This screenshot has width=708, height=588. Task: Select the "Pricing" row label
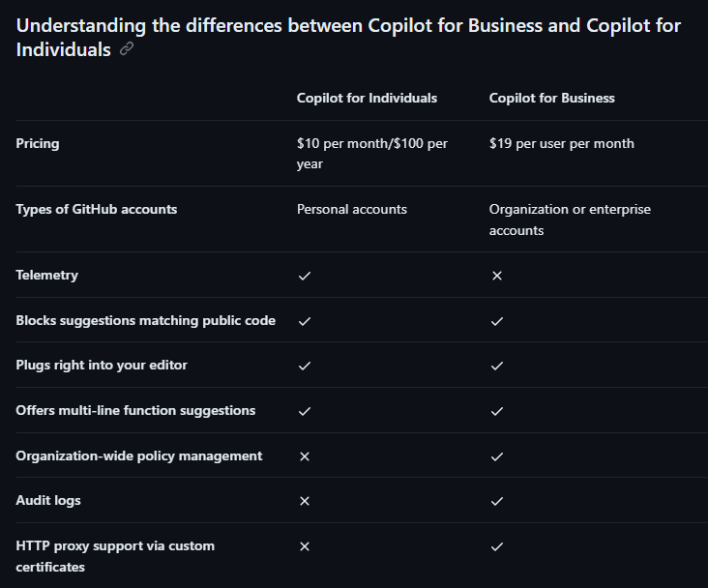pos(38,143)
